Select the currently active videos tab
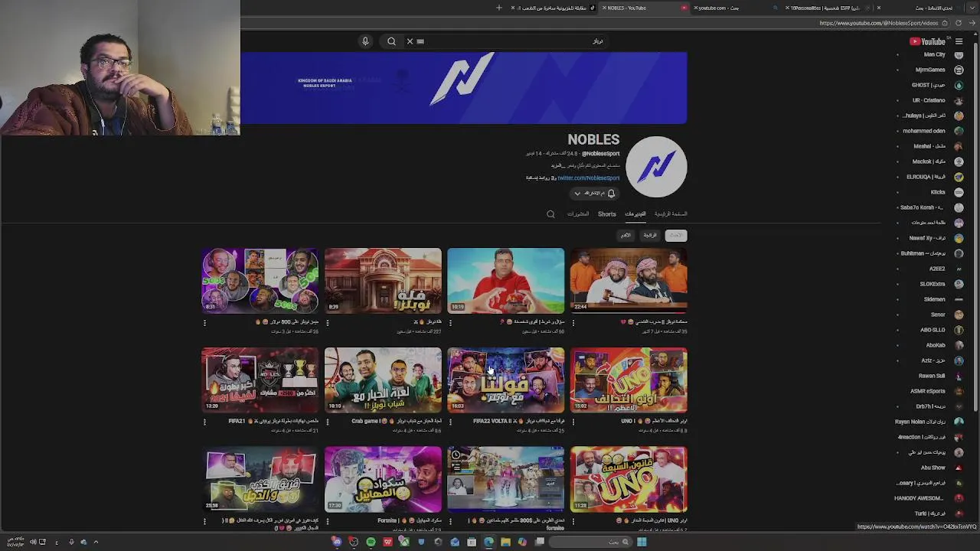This screenshot has width=980, height=551. point(635,214)
